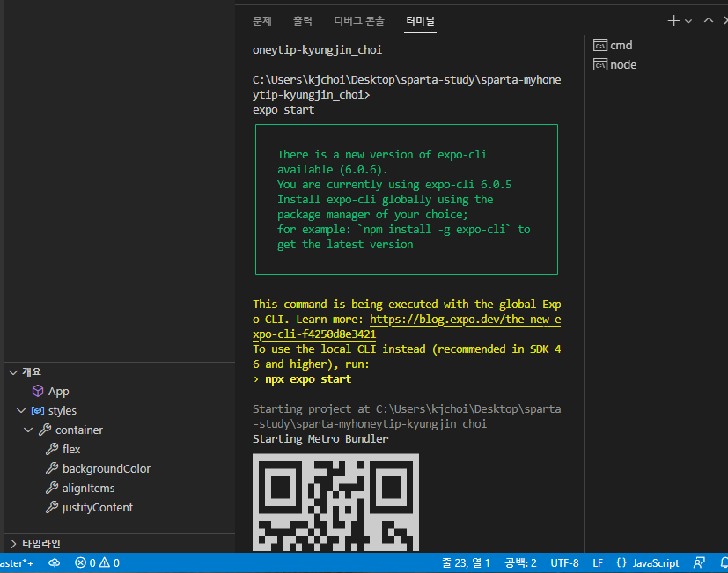Click the git branch status item

pos(17,563)
